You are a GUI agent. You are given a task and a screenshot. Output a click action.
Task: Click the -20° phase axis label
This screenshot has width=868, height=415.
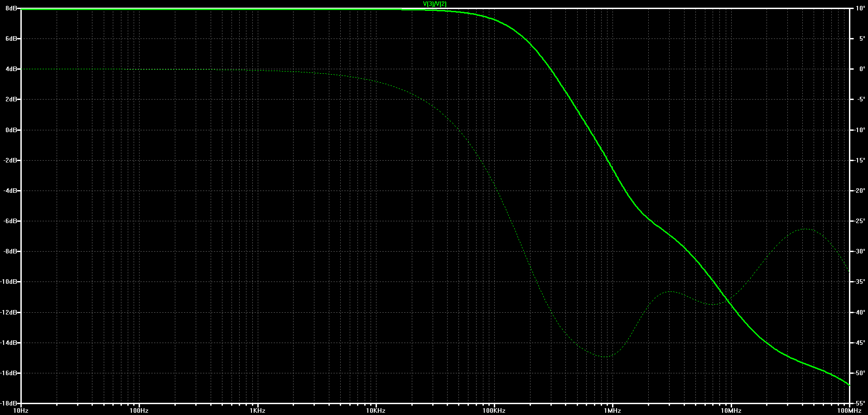(x=860, y=191)
